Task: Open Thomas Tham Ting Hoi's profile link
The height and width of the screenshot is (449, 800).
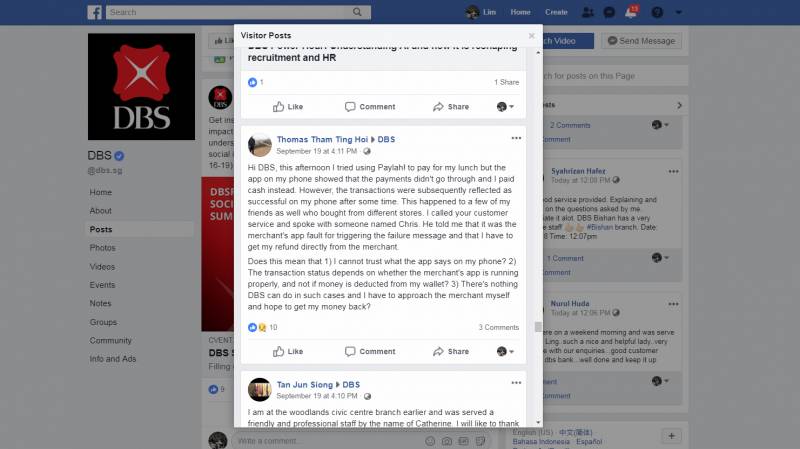Action: (322, 139)
